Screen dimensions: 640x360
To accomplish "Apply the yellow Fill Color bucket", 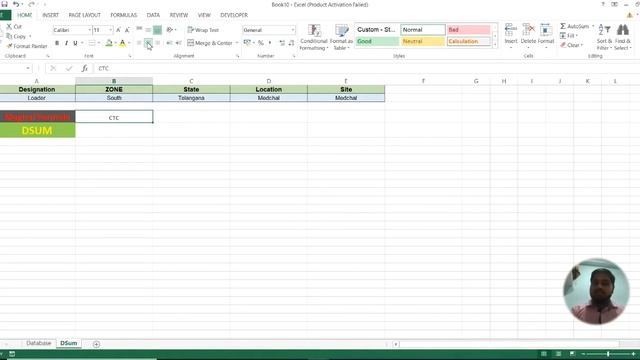I will (x=109, y=43).
